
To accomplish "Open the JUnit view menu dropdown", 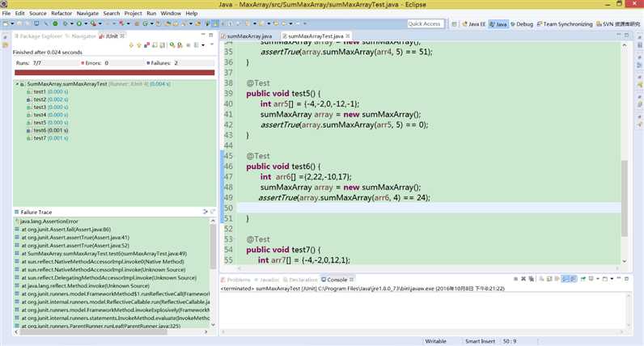I will pos(212,44).
